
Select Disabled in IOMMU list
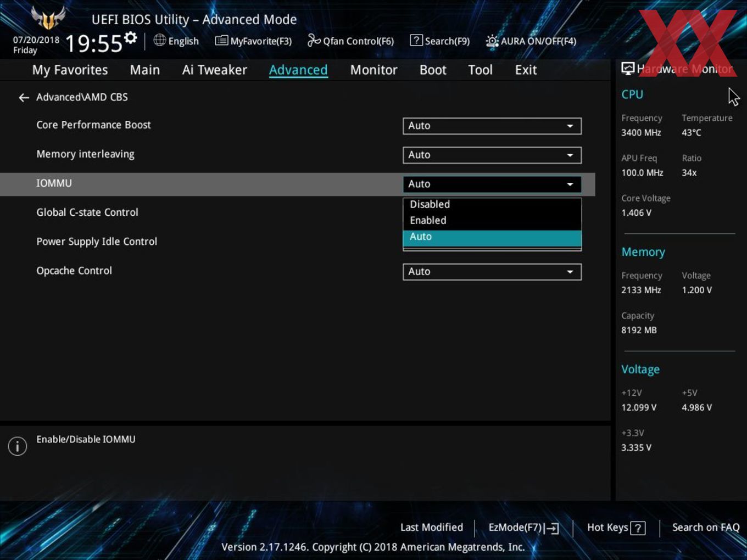[x=492, y=204]
